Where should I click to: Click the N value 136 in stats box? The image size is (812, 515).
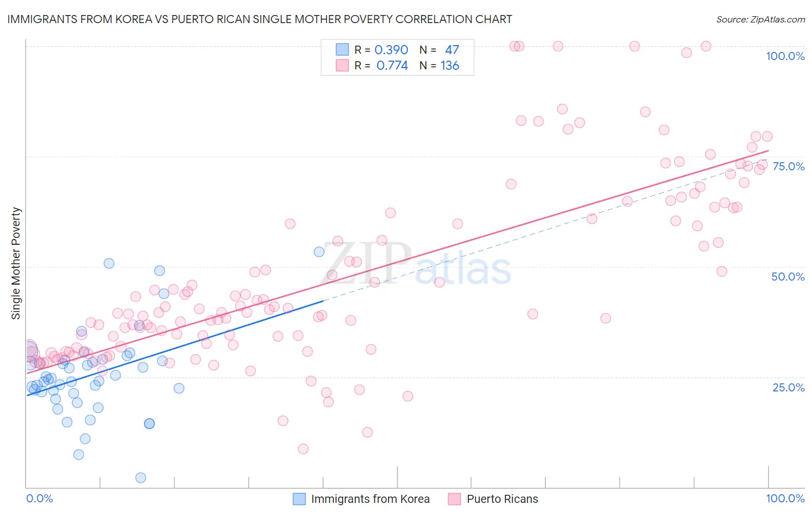tap(450, 65)
